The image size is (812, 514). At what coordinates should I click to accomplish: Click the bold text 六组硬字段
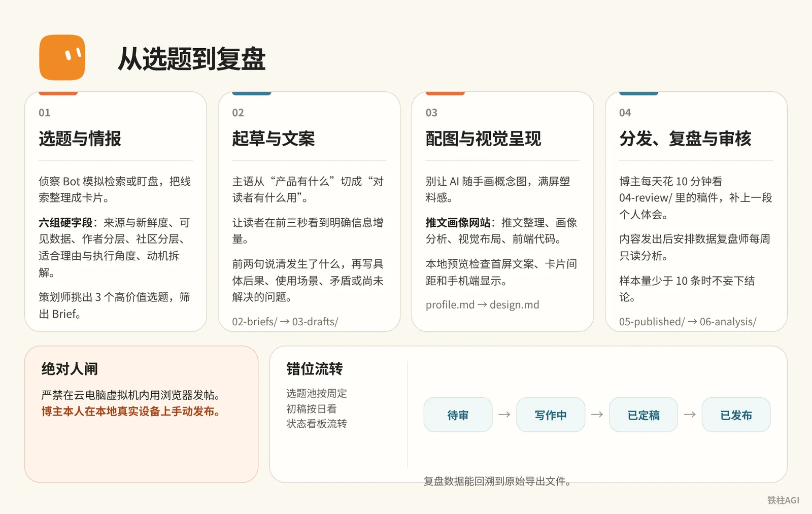click(x=65, y=222)
